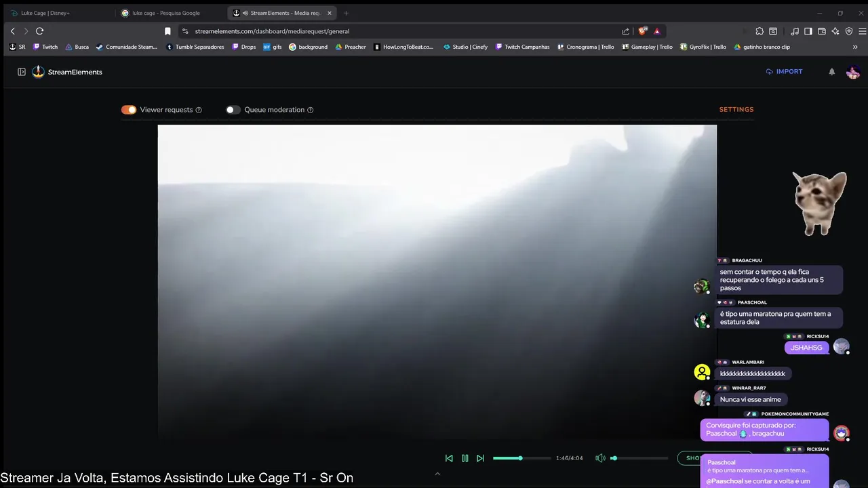Click the IMPORT button
The height and width of the screenshot is (488, 868).
784,71
